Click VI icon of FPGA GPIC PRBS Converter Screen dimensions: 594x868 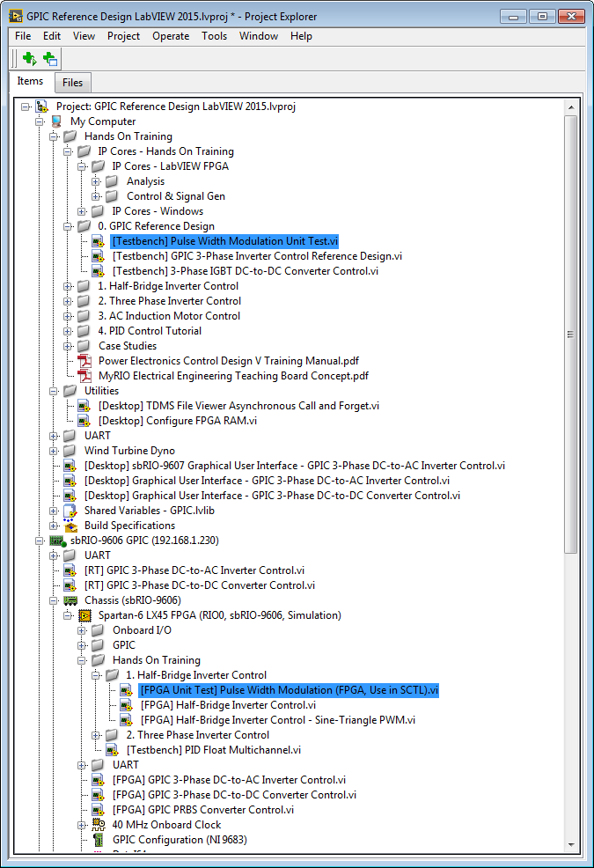[98, 810]
